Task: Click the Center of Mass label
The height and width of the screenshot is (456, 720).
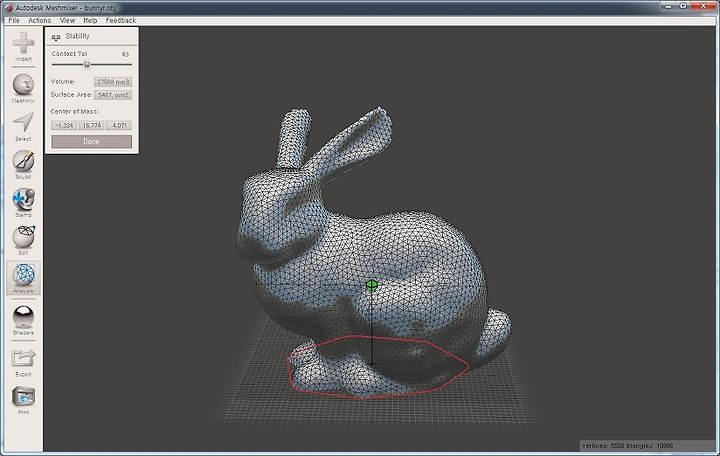Action: 74,112
